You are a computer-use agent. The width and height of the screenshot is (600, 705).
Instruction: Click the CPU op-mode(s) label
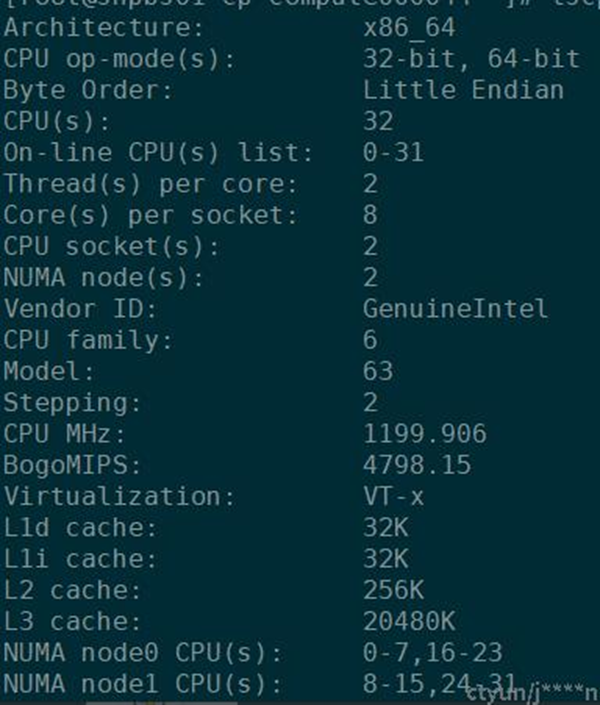(120, 59)
